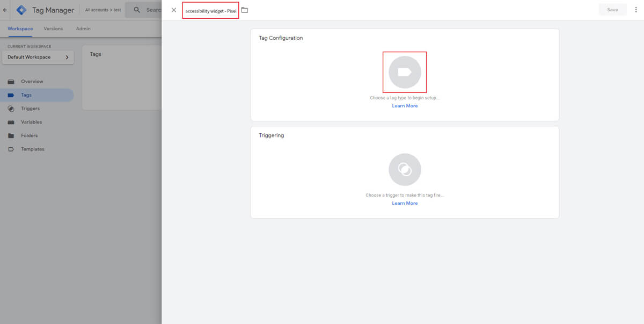The width and height of the screenshot is (644, 324).
Task: Click the Tag Configuration heading
Action: (281, 38)
